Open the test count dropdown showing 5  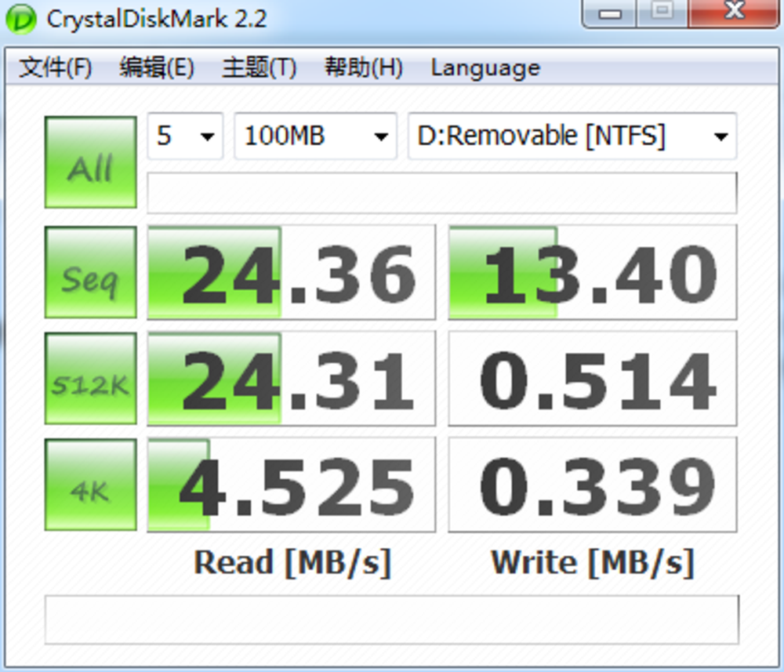185,136
